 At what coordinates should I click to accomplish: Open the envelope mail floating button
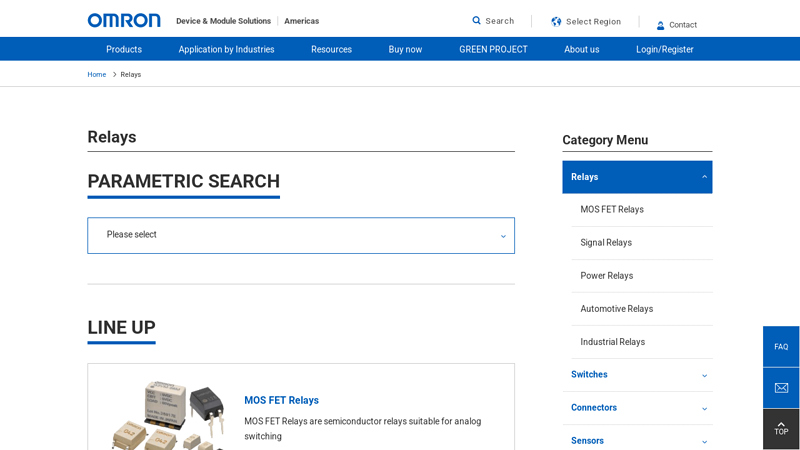[x=781, y=388]
